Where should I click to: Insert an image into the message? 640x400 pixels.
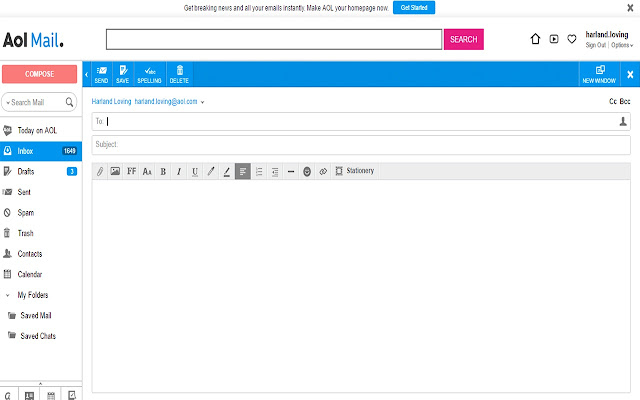click(116, 171)
